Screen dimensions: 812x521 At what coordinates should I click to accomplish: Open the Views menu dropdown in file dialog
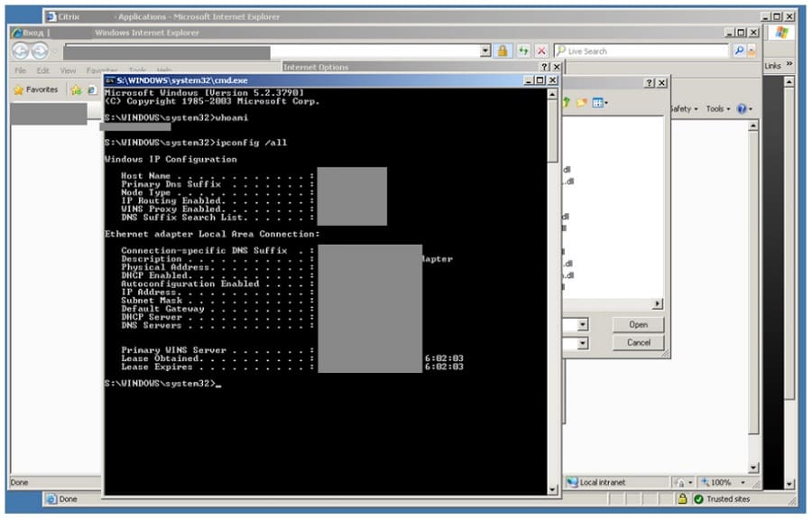point(600,103)
